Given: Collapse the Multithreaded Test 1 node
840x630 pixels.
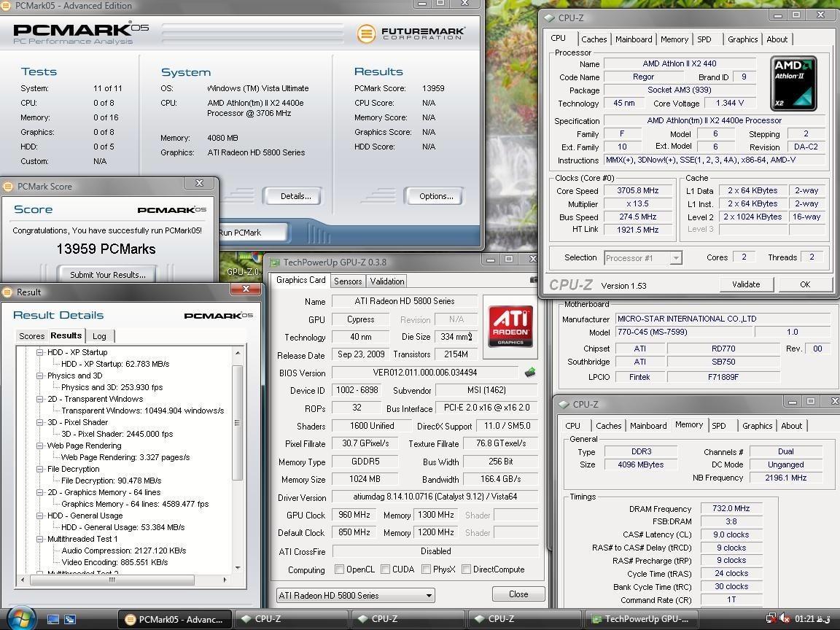Looking at the screenshot, I should (x=39, y=539).
